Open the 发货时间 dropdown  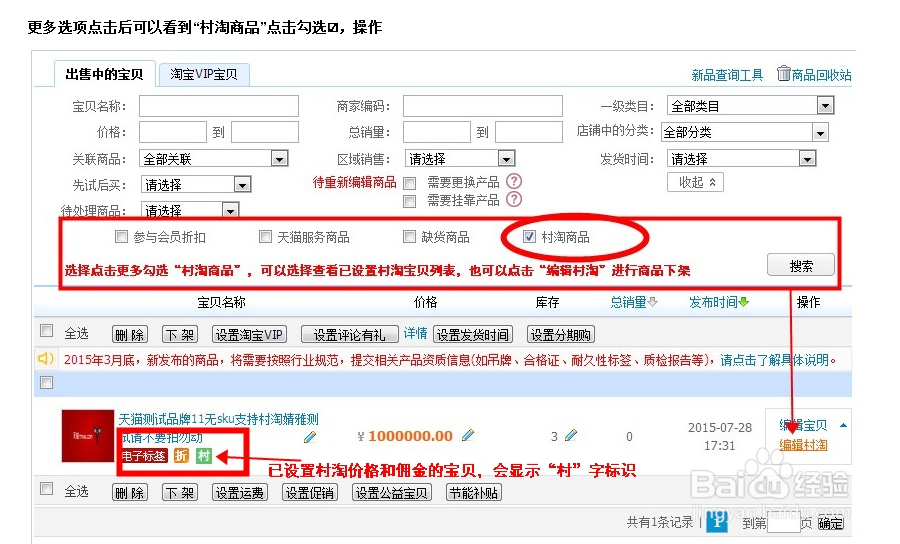[742, 158]
